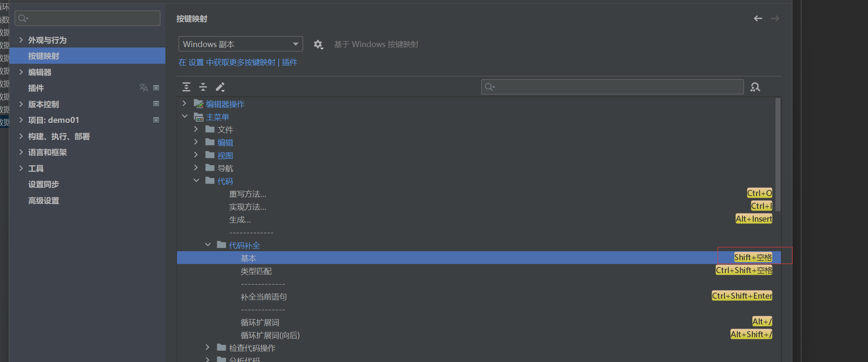Select 循环扩展词 action row
Image resolution: width=868 pixels, height=362 pixels.
(x=479, y=322)
